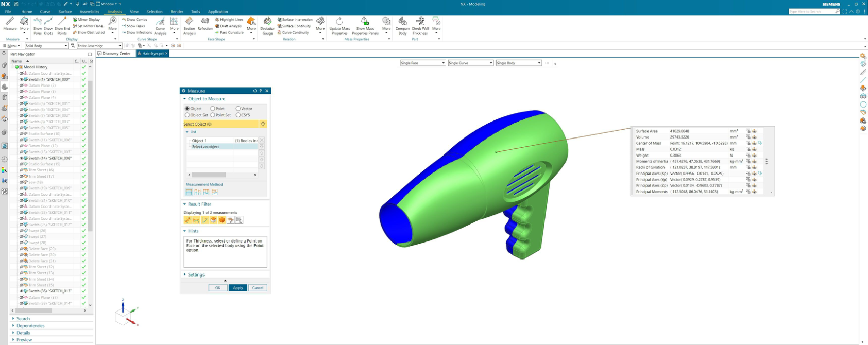The image size is (868, 345).
Task: Select the Point Set radio button
Action: coord(213,115)
